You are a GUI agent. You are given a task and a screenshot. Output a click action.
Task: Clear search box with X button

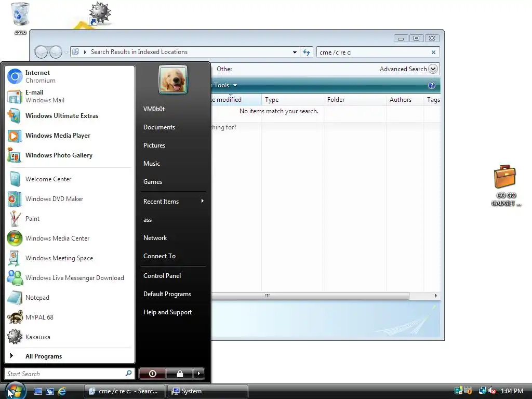tap(433, 52)
